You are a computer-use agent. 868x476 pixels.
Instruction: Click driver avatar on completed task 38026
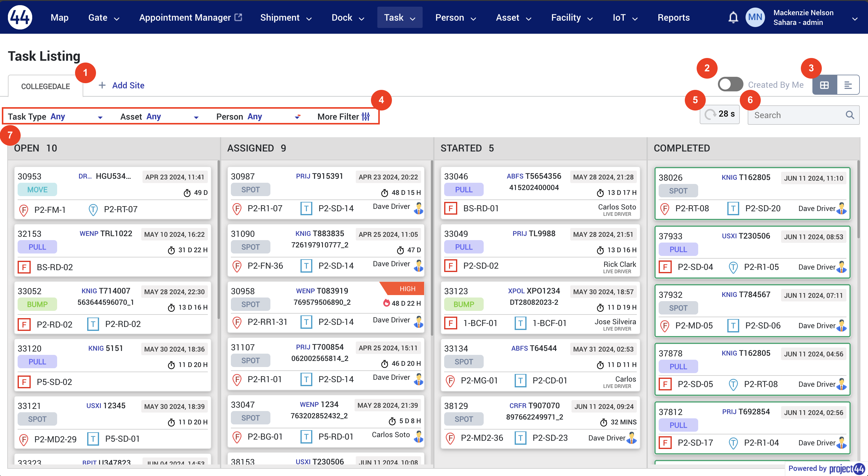click(x=841, y=208)
